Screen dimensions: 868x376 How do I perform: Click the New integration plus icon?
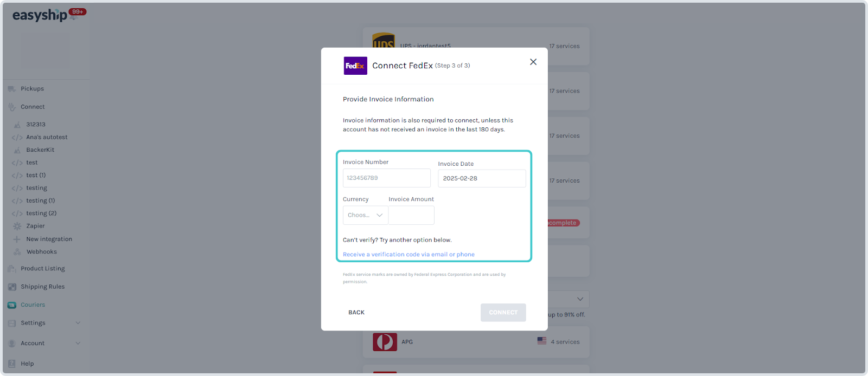(17, 239)
